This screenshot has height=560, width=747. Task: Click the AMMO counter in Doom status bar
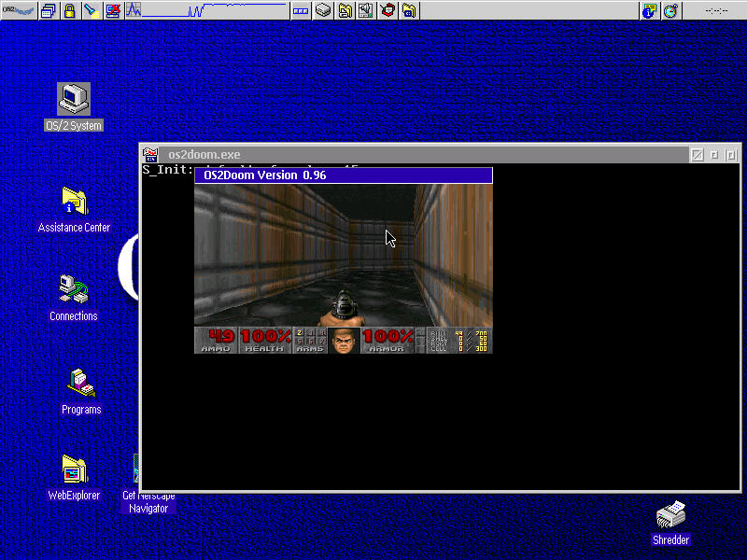coord(217,341)
